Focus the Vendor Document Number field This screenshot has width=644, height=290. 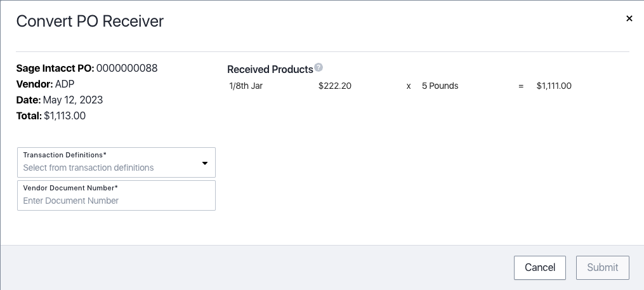coord(116,201)
